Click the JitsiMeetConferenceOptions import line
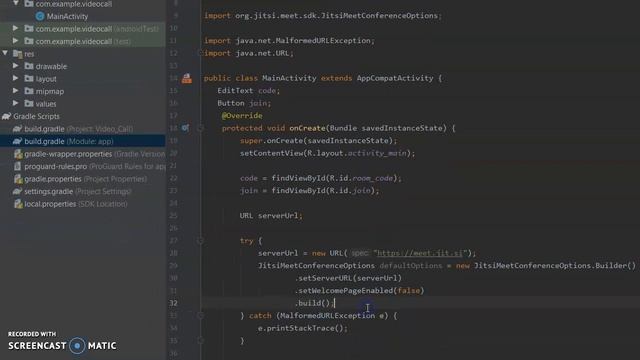Screen dimensions: 640x360 [x=323, y=16]
